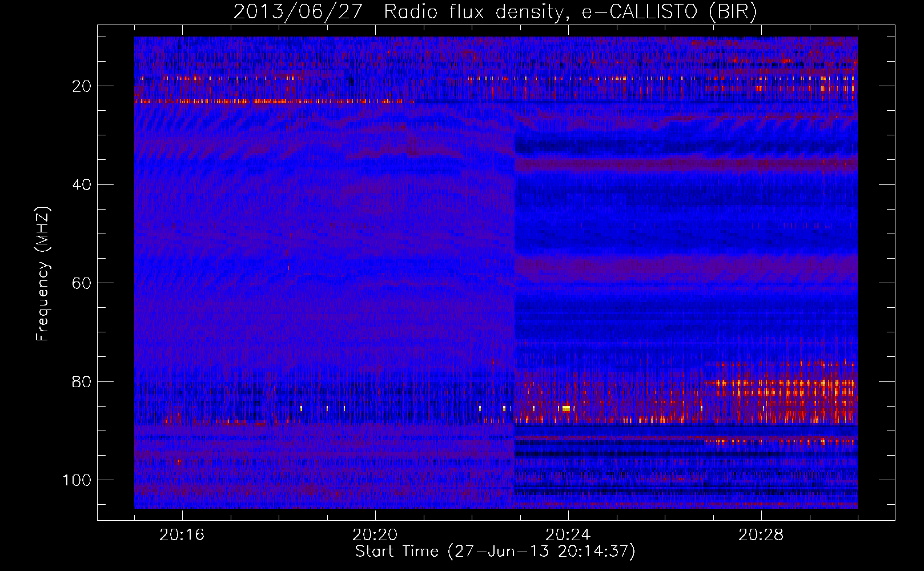This screenshot has width=924, height=571.
Task: Click the 'Frequency (MHZ)' axis label
Action: [43, 274]
